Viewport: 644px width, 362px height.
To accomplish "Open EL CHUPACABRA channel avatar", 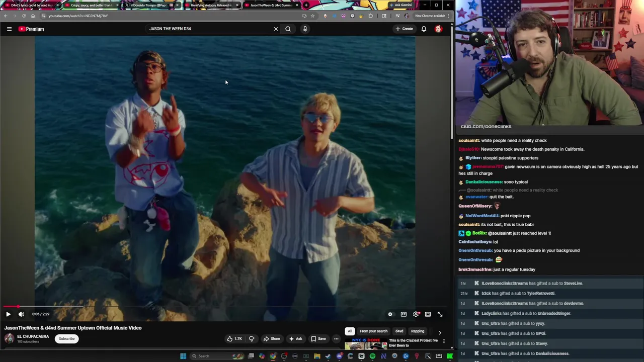I will tap(9, 338).
